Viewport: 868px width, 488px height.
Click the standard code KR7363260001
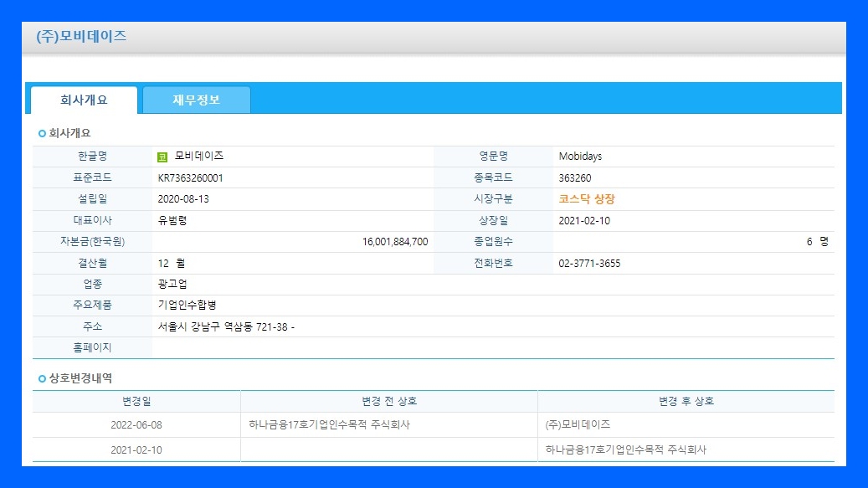click(x=191, y=178)
